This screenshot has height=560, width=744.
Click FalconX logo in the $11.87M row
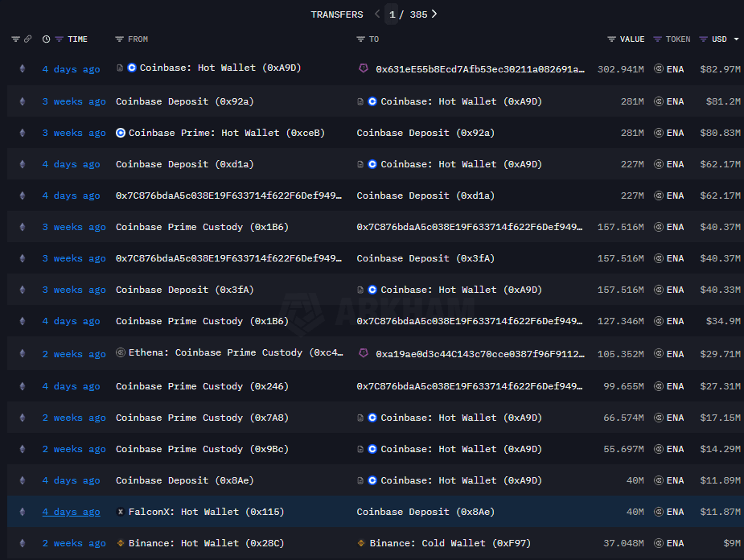[x=121, y=512]
